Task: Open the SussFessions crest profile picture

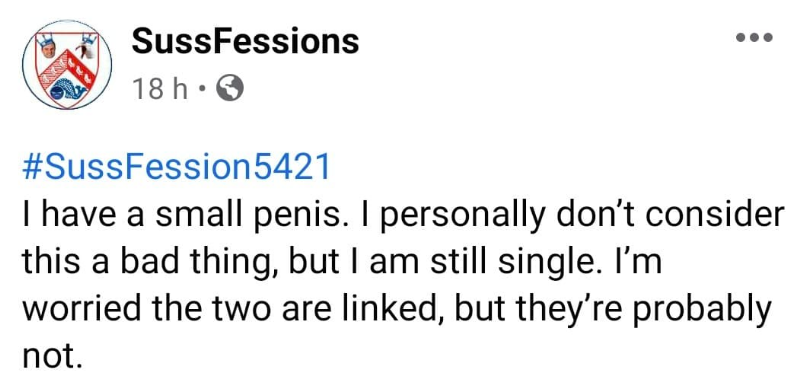Action: 67,65
